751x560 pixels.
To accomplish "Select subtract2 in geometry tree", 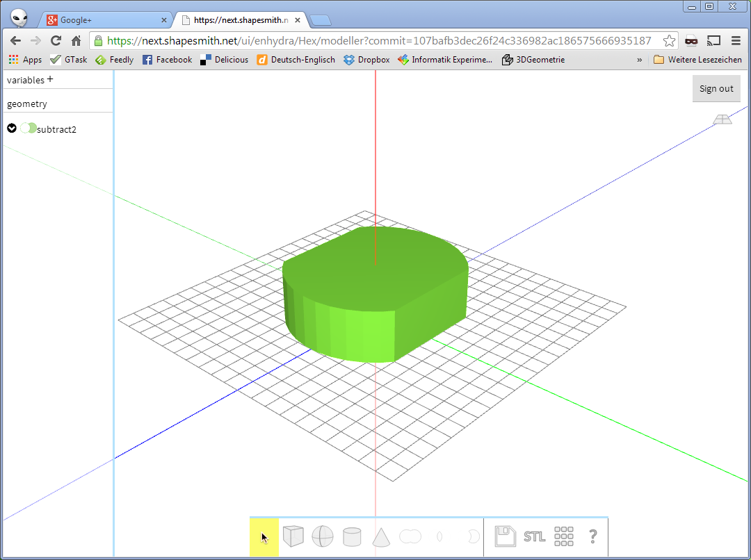I will [56, 129].
